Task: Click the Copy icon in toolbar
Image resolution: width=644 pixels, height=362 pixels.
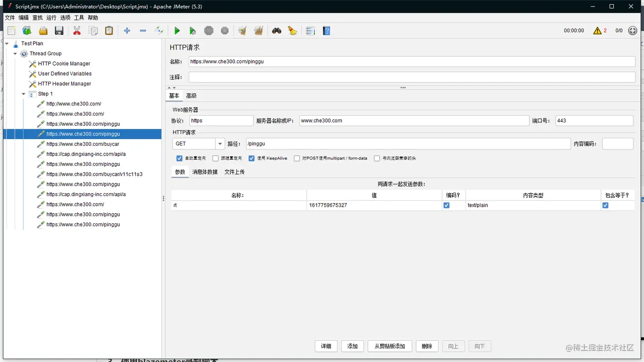Action: [x=93, y=31]
